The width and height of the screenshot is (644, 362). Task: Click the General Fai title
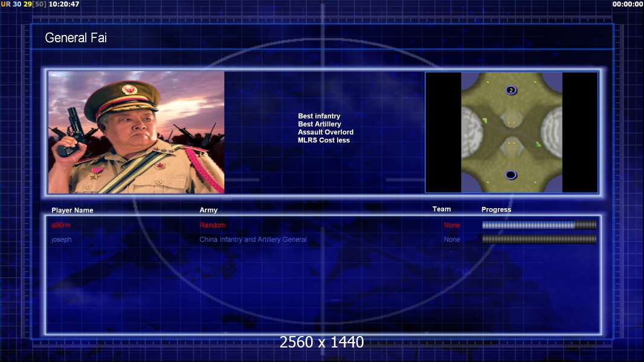(x=76, y=38)
